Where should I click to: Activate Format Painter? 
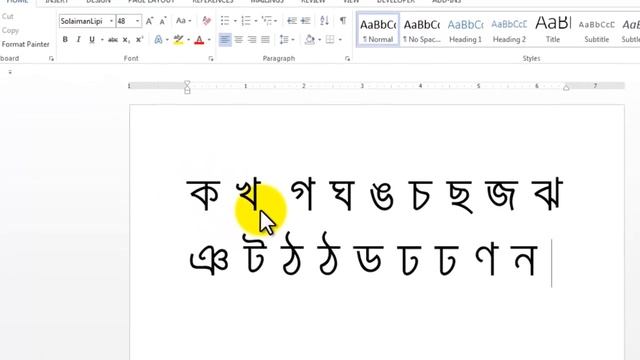click(25, 44)
